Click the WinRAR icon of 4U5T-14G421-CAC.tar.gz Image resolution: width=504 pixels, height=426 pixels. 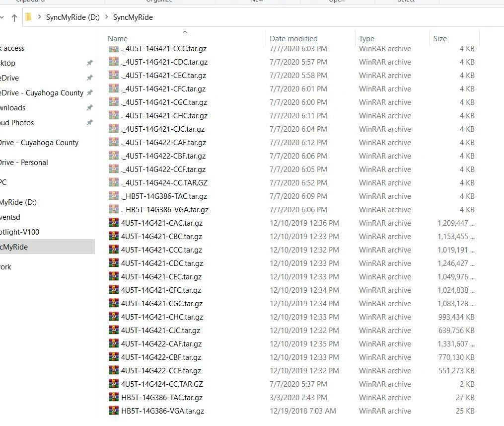114,223
